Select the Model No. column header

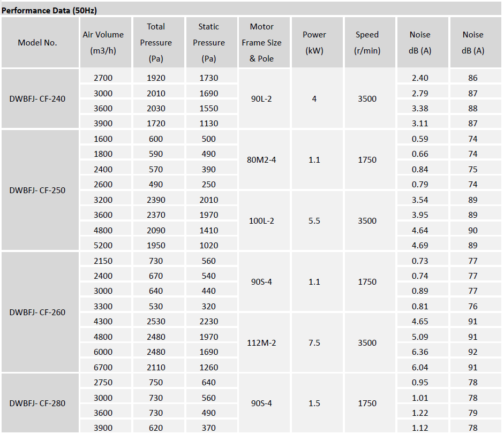point(37,43)
